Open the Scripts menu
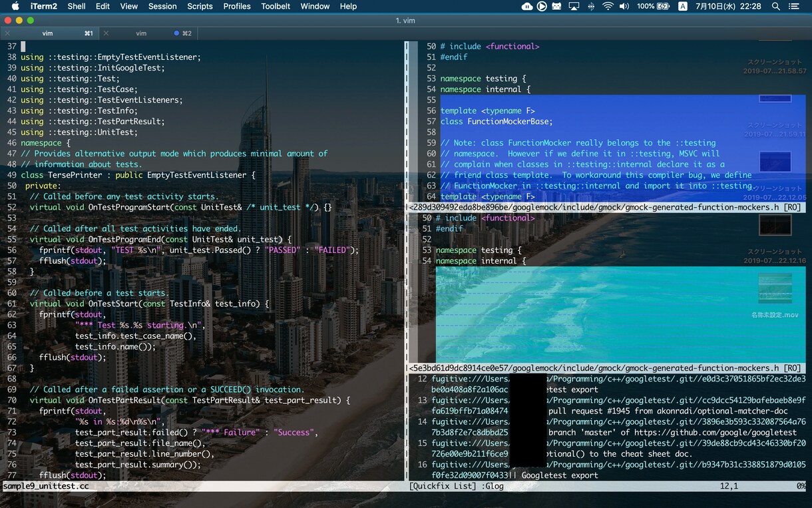 click(200, 6)
